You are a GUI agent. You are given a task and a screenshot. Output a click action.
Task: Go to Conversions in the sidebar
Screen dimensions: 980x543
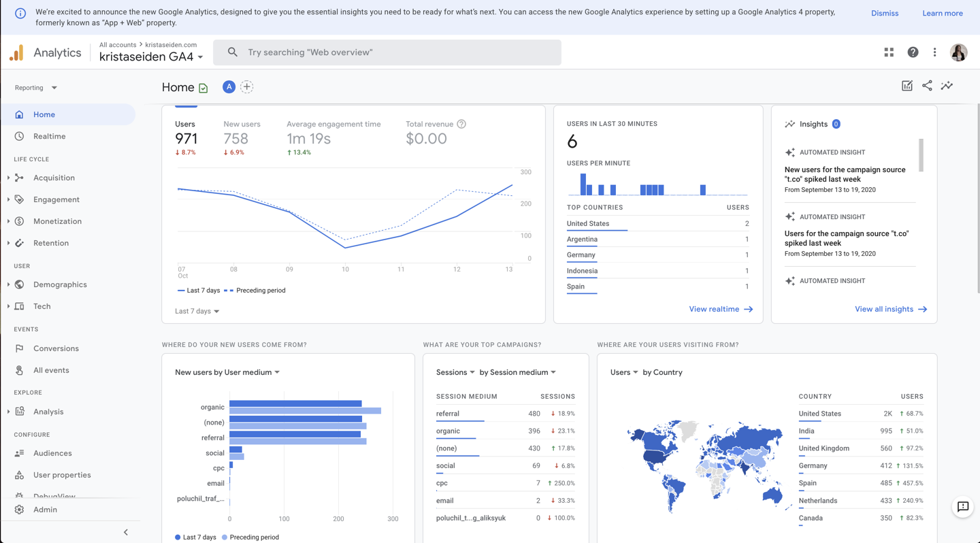pyautogui.click(x=56, y=348)
